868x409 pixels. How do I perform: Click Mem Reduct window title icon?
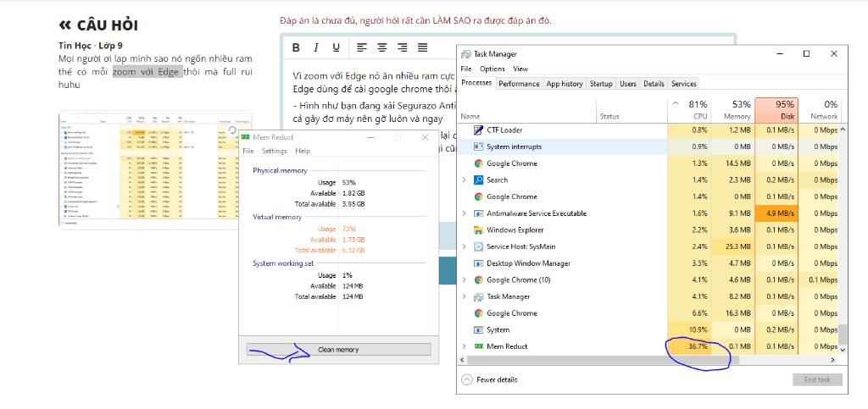(x=246, y=137)
